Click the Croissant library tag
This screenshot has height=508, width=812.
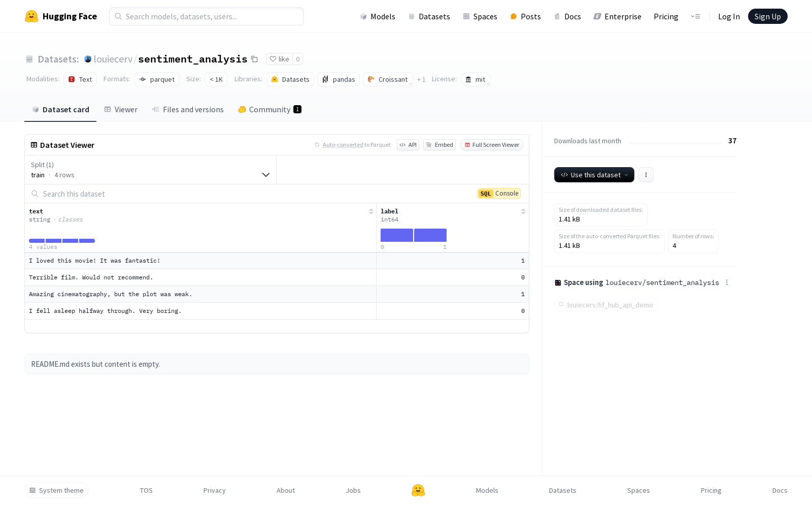(x=388, y=79)
